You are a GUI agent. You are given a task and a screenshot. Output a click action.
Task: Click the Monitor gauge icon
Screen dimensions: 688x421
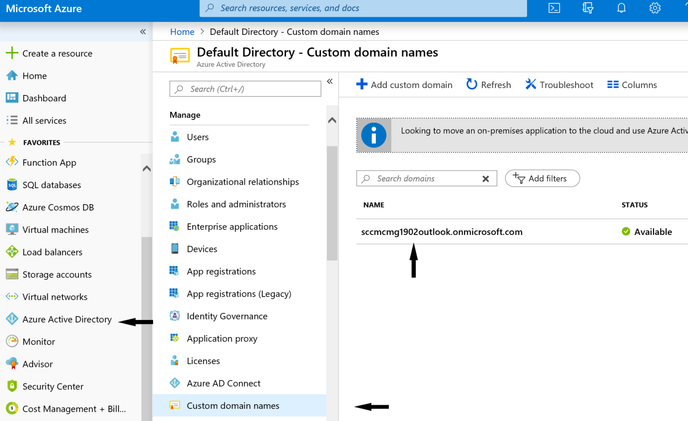click(12, 341)
